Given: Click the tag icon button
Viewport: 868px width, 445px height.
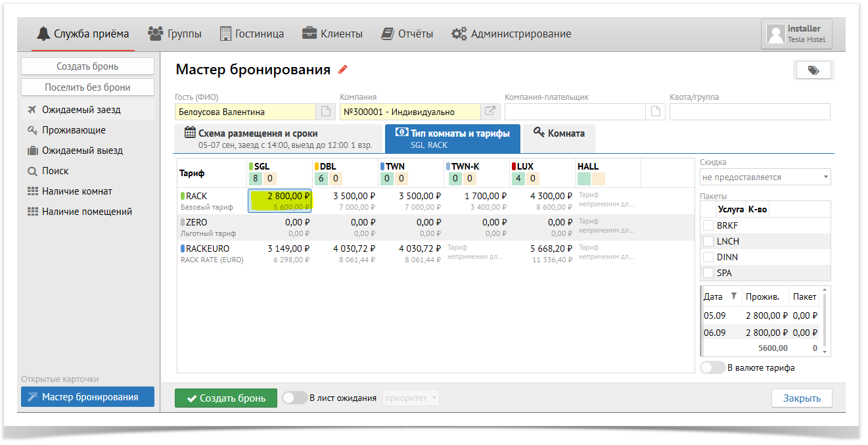Looking at the screenshot, I should [x=813, y=70].
